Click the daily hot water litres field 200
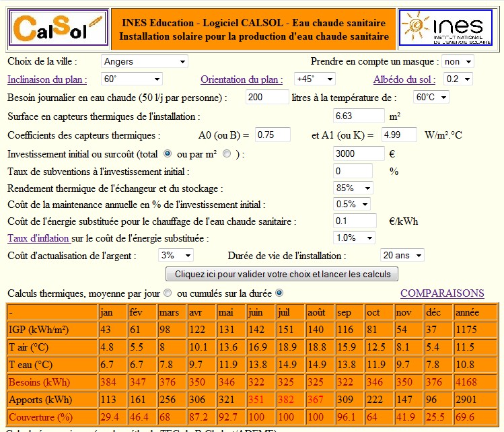 click(x=267, y=97)
